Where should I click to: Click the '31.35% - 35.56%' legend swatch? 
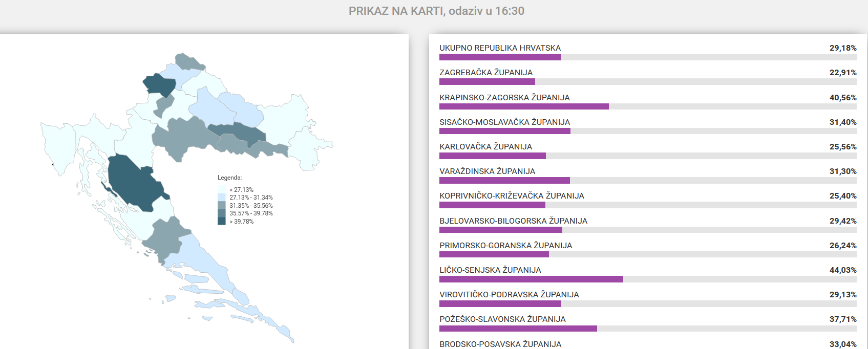(222, 206)
